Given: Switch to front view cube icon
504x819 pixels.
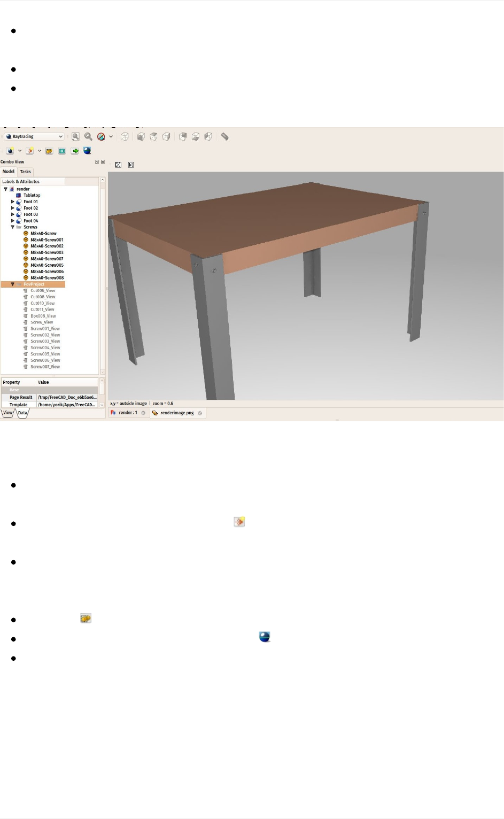Looking at the screenshot, I should point(141,137).
